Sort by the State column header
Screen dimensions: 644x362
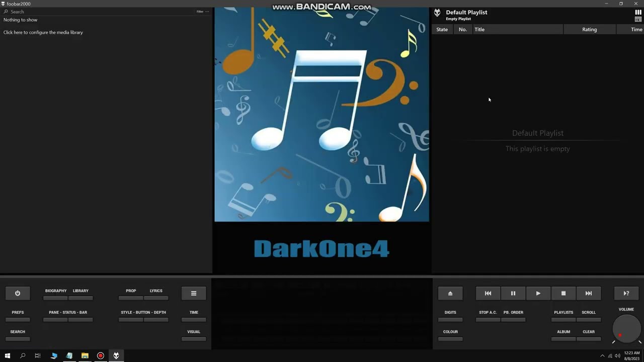(x=442, y=29)
